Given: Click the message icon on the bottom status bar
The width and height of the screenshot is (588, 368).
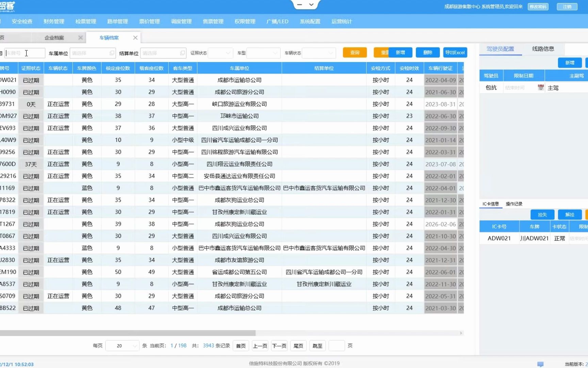Looking at the screenshot, I should (x=541, y=363).
